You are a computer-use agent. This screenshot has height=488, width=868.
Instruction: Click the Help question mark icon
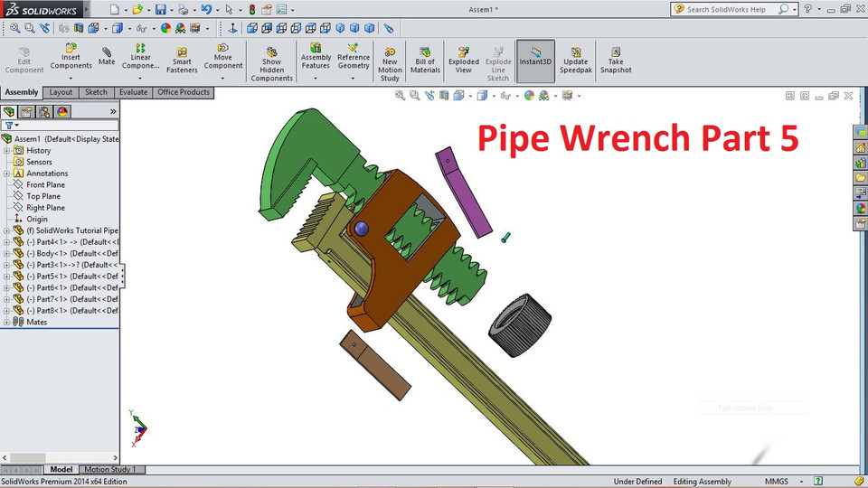click(807, 9)
